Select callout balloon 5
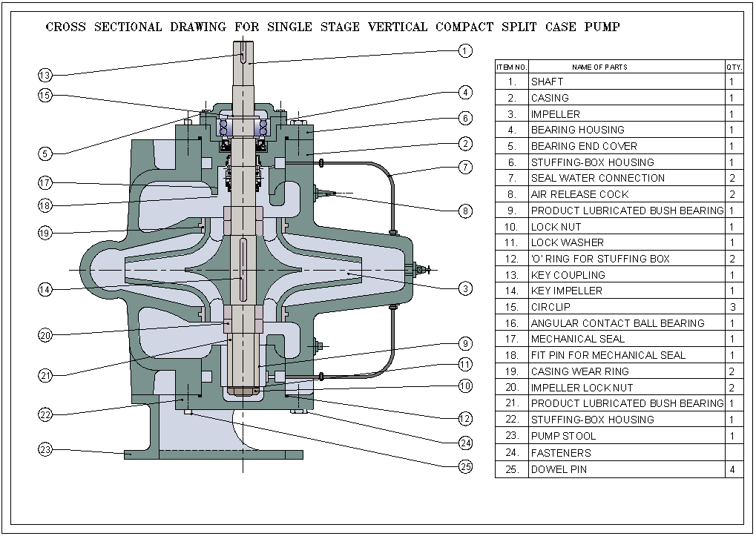This screenshot has height=536, width=756. click(45, 154)
